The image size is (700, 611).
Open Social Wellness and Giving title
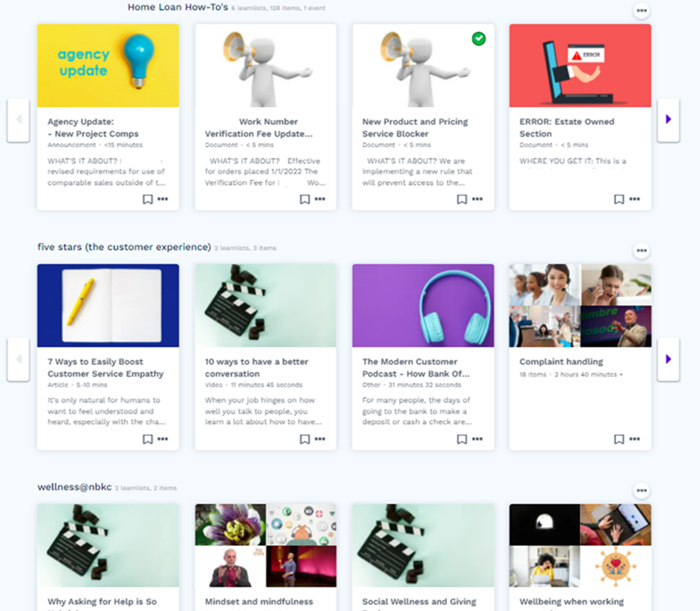point(419,602)
